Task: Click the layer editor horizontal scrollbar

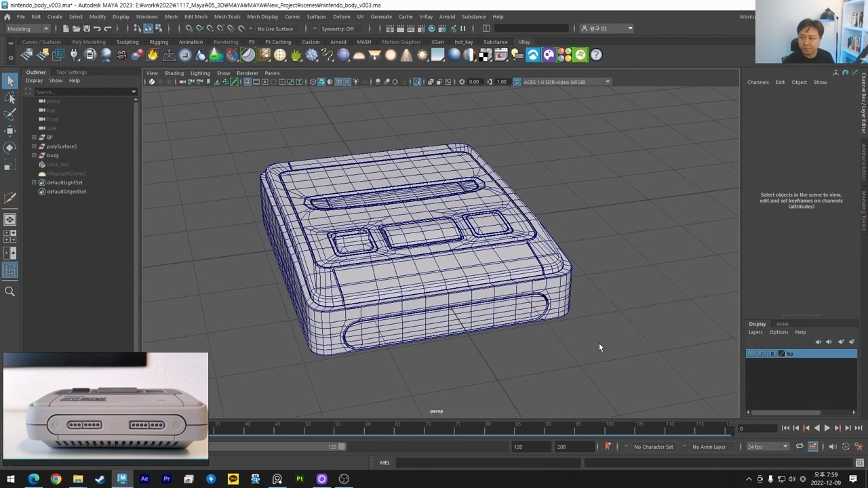Action: coord(787,412)
